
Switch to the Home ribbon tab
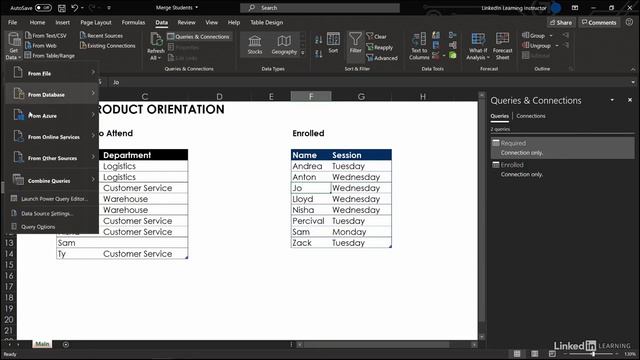tap(37, 22)
